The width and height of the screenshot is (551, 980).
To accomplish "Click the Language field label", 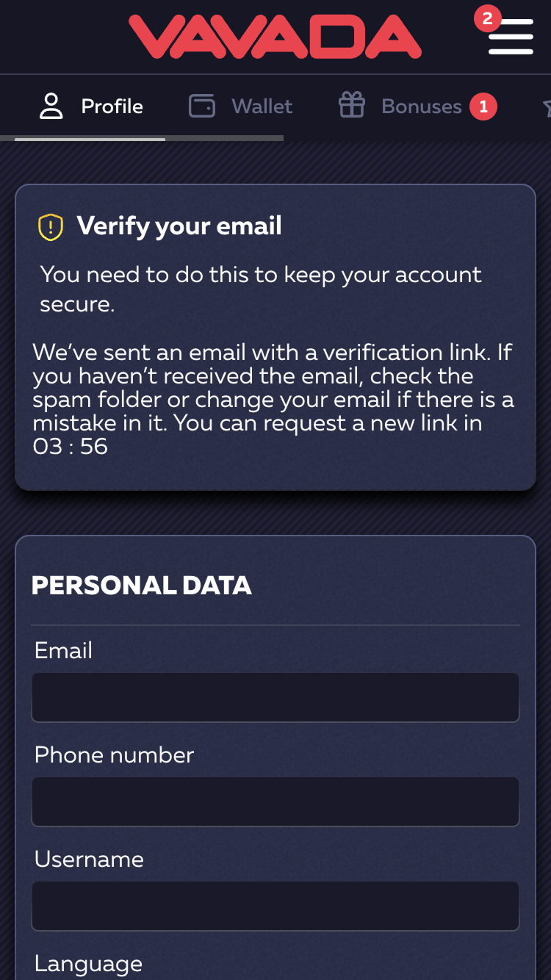I will pos(88,964).
